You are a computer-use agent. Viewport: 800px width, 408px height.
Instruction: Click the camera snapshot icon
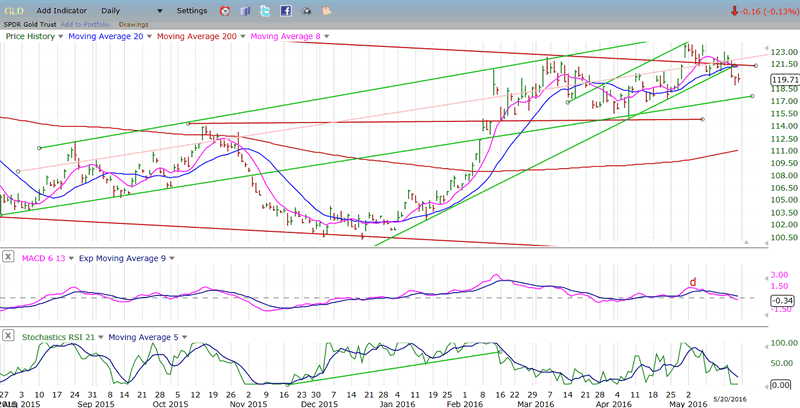point(306,11)
